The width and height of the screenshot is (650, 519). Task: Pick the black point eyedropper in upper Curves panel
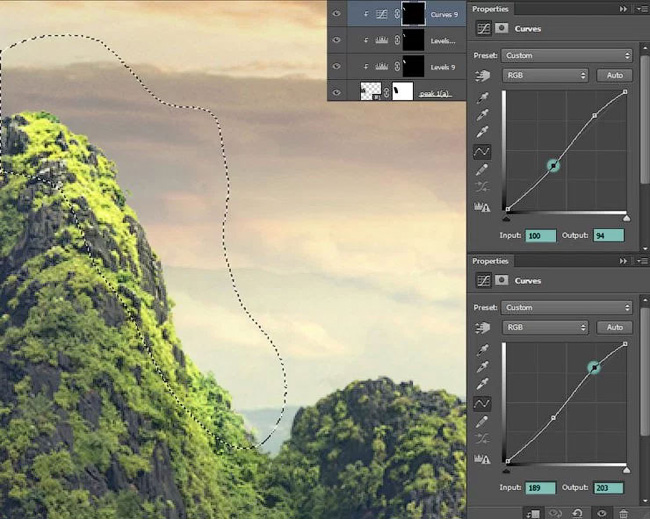click(482, 98)
